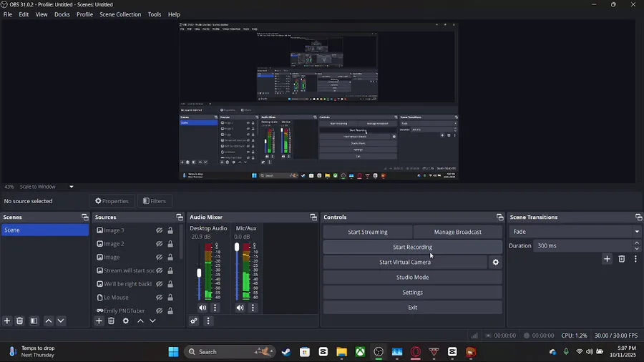Undock the Controls panel
This screenshot has width=644, height=362.
click(500, 217)
